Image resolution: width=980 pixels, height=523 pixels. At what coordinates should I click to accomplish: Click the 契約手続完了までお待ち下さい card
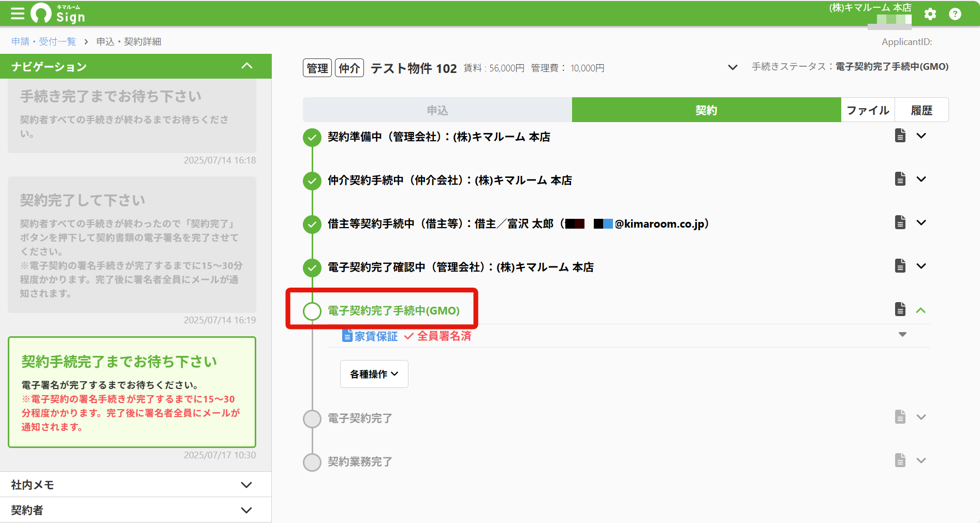(x=132, y=392)
